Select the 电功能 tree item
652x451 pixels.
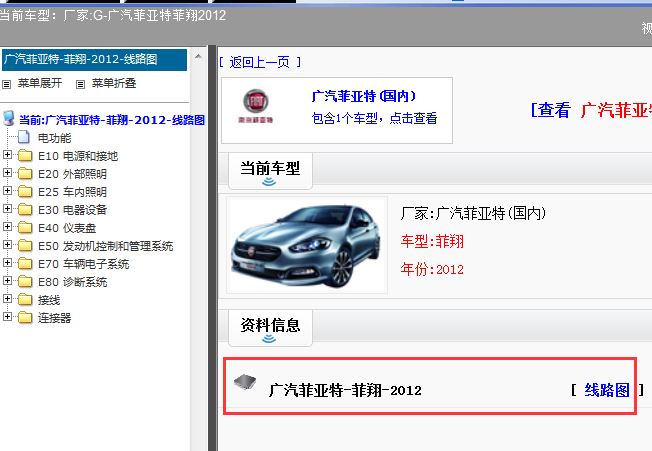pyautogui.click(x=54, y=138)
